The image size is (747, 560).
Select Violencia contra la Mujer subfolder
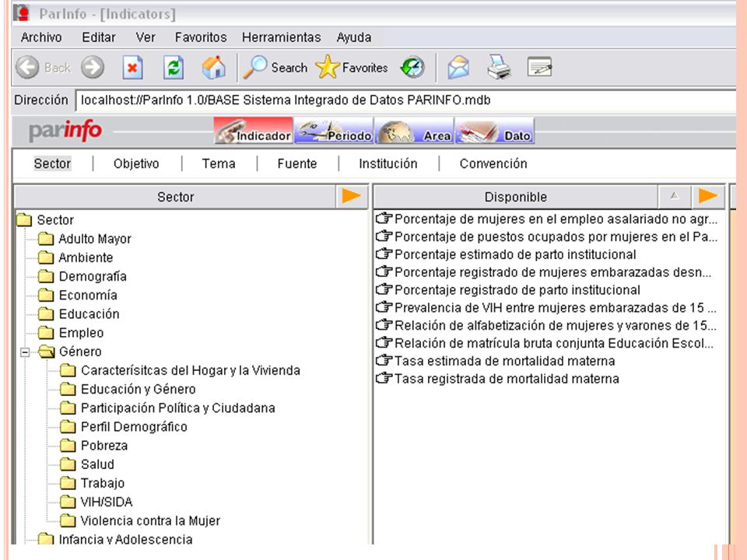(150, 520)
